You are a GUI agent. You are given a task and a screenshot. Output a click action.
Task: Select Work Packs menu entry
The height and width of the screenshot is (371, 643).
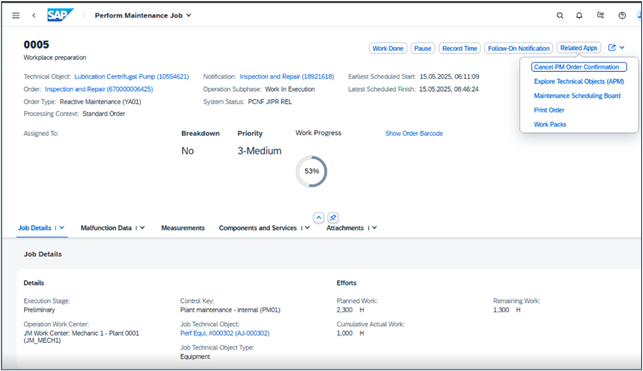click(550, 124)
